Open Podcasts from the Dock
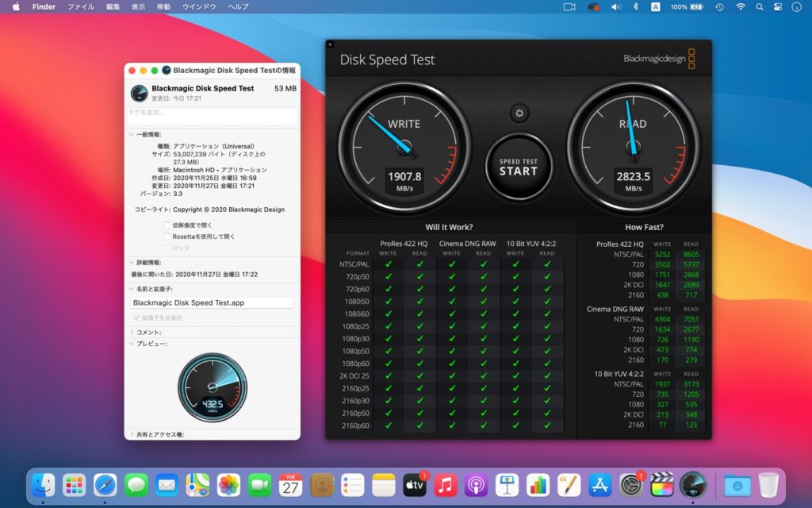The height and width of the screenshot is (508, 812). tap(476, 485)
